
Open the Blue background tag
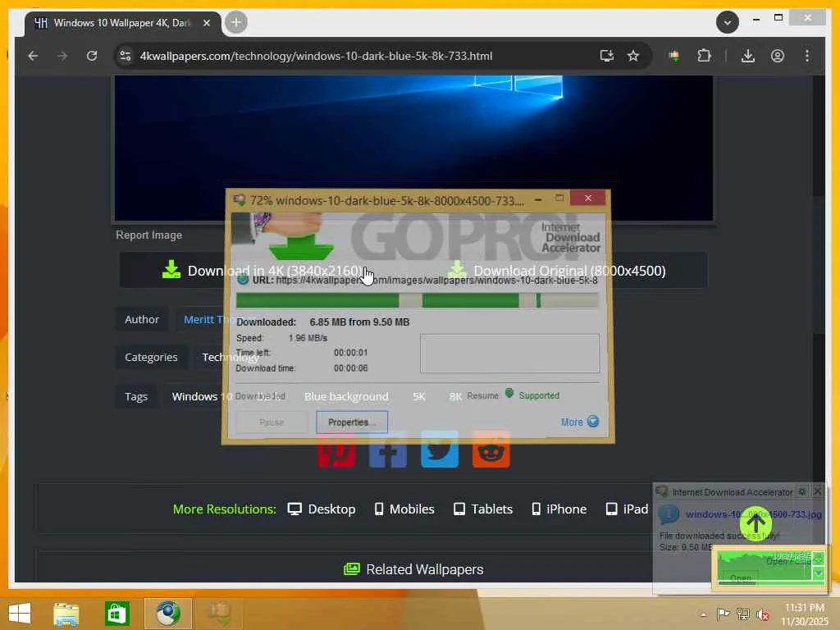(346, 397)
